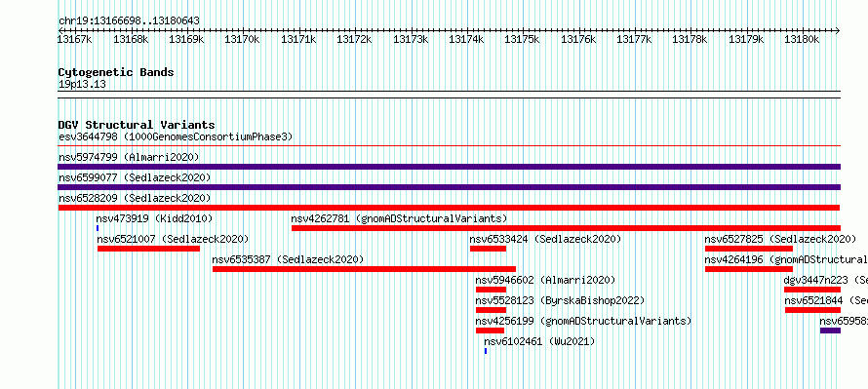Image resolution: width=868 pixels, height=389 pixels.
Task: Select the nsv5974799 (Almarri2020) label
Action: coord(129,157)
